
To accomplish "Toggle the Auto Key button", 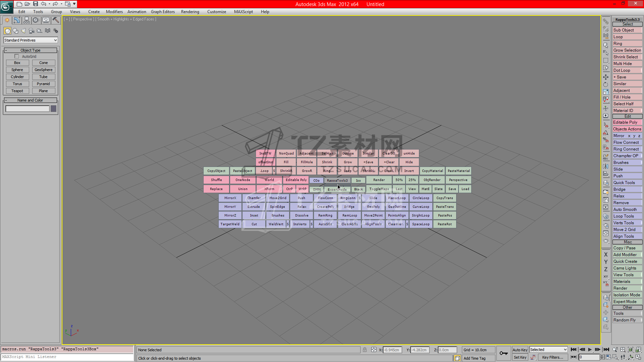I will click(520, 350).
